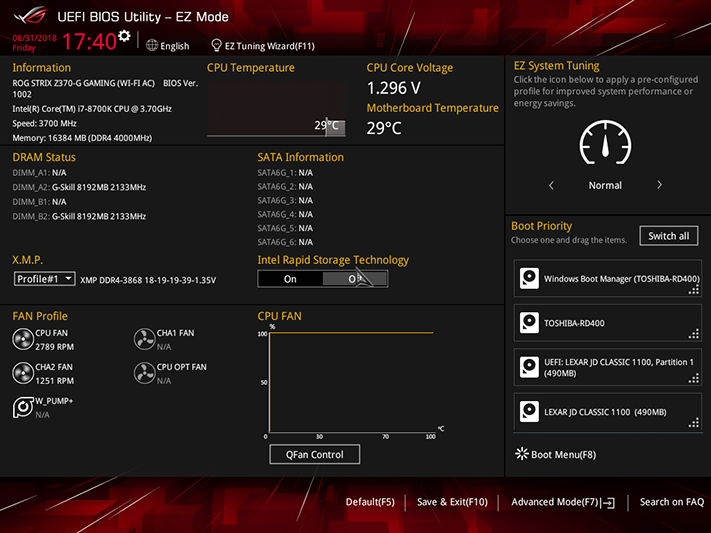Click drag handle dots on TOSHIBA-RD400 entry
The height and width of the screenshot is (533, 711).
694,334
